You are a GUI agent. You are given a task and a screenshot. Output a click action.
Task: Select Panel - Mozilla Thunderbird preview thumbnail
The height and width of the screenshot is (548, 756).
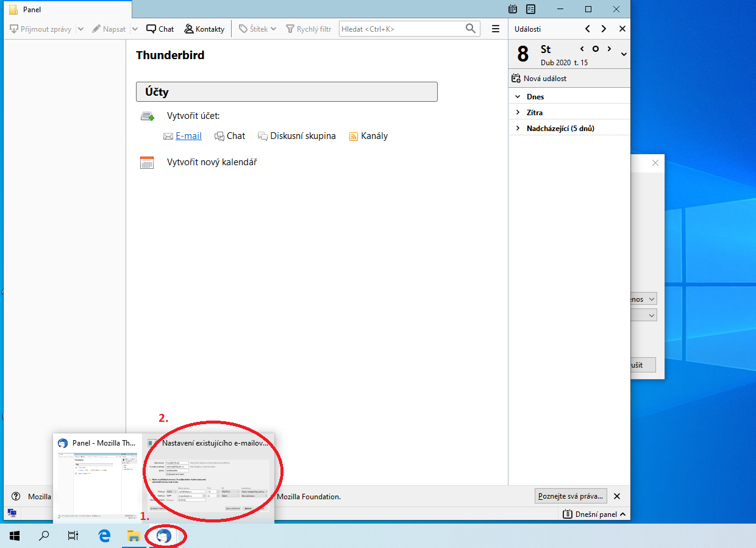pyautogui.click(x=98, y=477)
